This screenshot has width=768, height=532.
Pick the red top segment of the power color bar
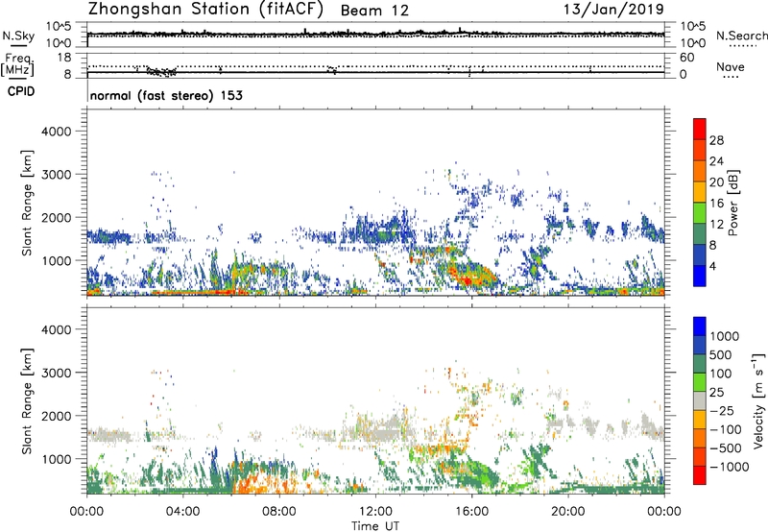point(700,130)
